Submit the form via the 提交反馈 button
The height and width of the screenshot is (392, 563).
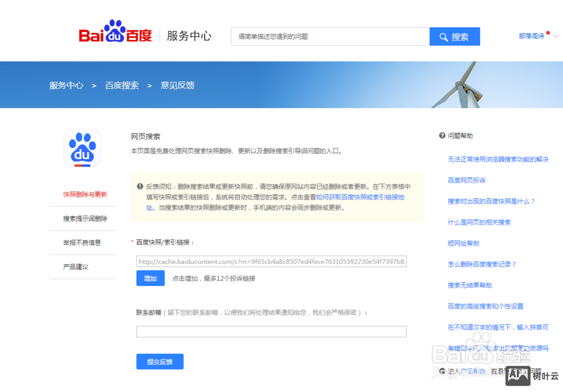coord(159,362)
